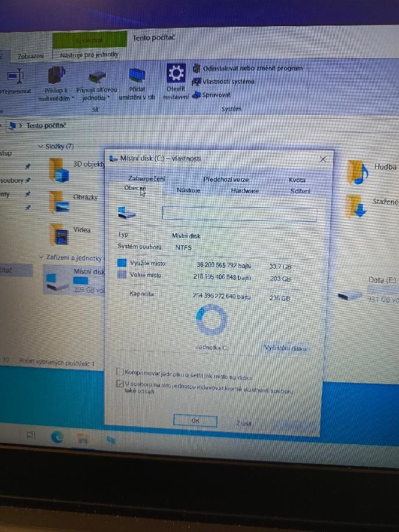Viewport: 399px width, 532px height.
Task: Click Spravovat in System group
Action: 211,96
